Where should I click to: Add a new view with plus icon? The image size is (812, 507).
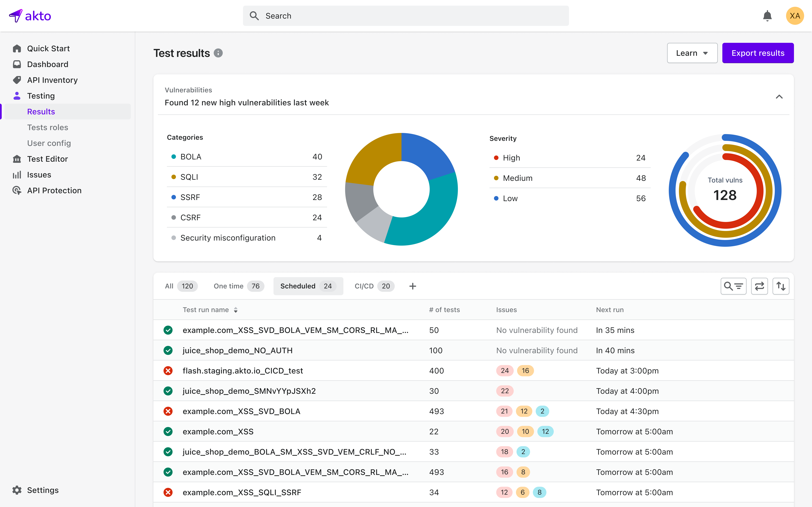coord(413,286)
